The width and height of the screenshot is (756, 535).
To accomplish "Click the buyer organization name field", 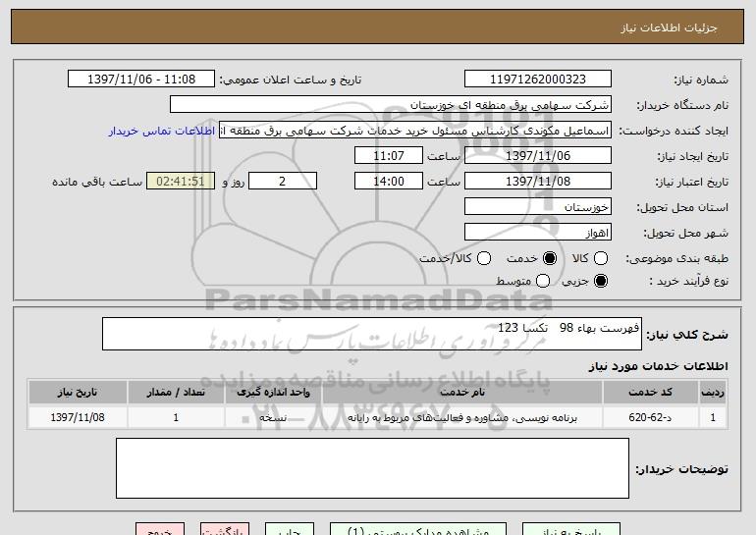I will (x=390, y=105).
